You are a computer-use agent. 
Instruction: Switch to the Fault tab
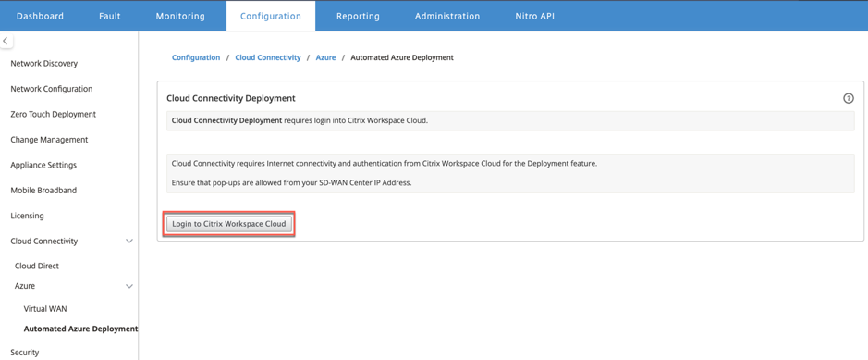click(110, 16)
